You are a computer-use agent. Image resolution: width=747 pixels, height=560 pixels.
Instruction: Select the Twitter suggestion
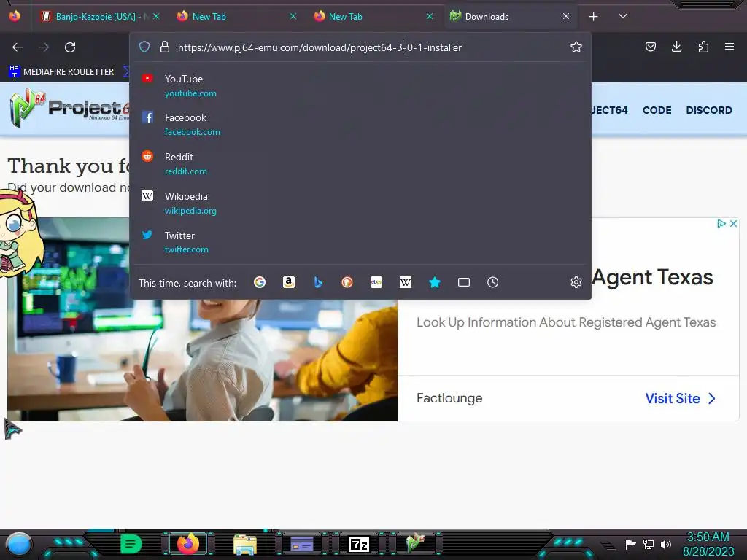coord(360,242)
